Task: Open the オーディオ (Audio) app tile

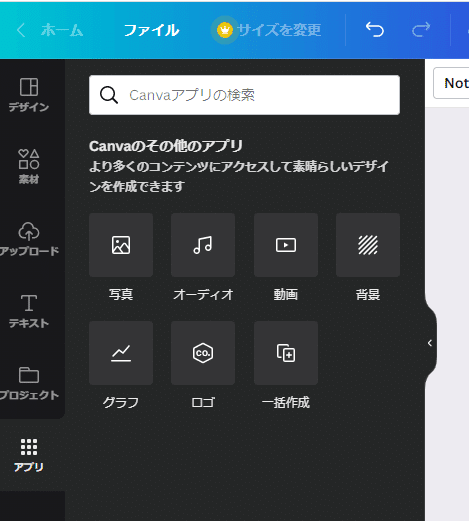Action: (203, 245)
